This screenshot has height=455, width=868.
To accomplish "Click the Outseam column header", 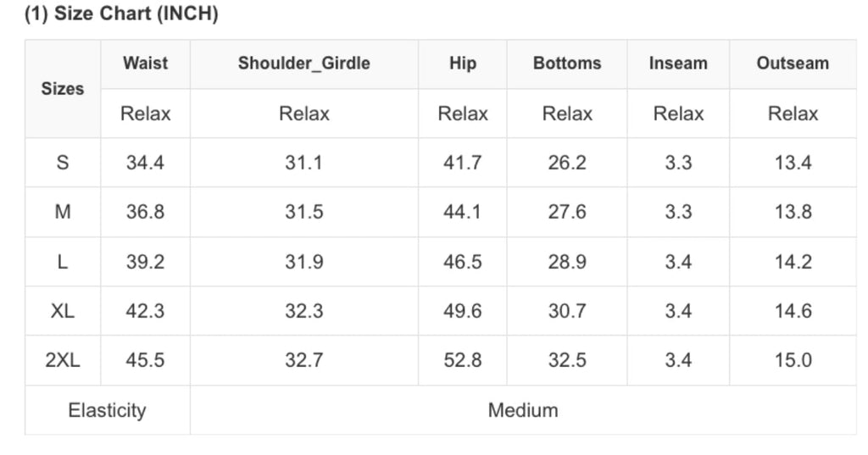I will (x=793, y=64).
